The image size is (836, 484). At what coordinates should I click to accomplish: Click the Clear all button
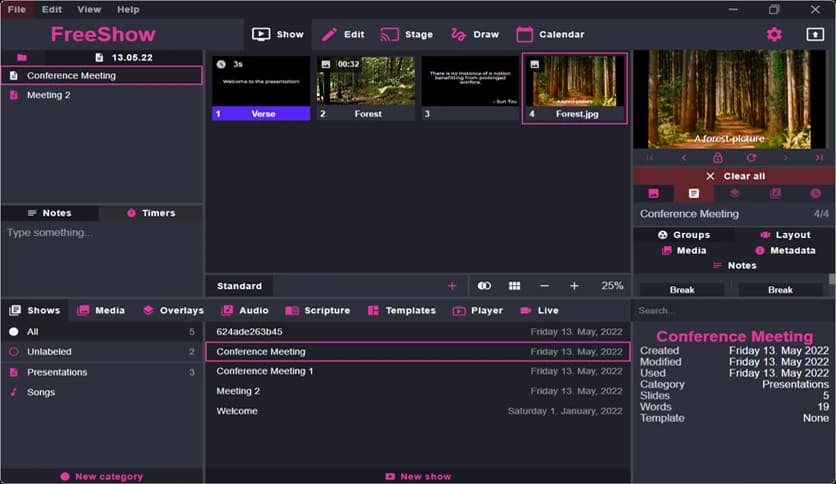coord(734,176)
